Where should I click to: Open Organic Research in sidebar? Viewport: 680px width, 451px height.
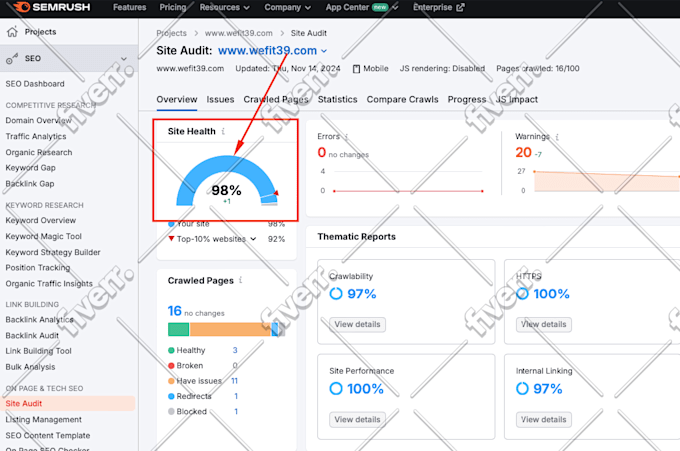coord(39,152)
